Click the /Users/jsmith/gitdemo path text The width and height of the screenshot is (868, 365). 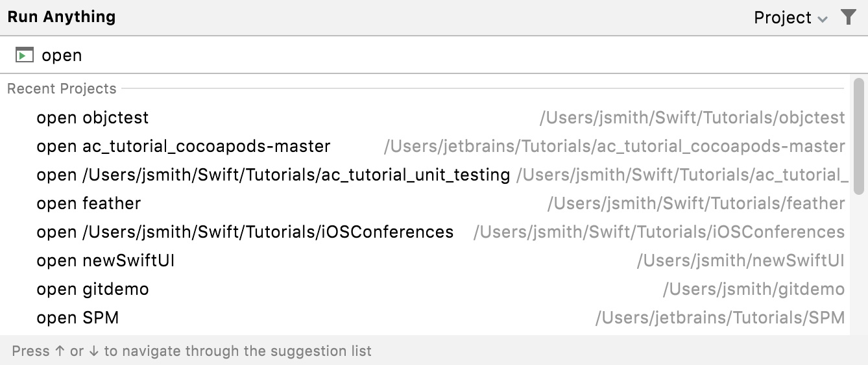[x=753, y=289]
